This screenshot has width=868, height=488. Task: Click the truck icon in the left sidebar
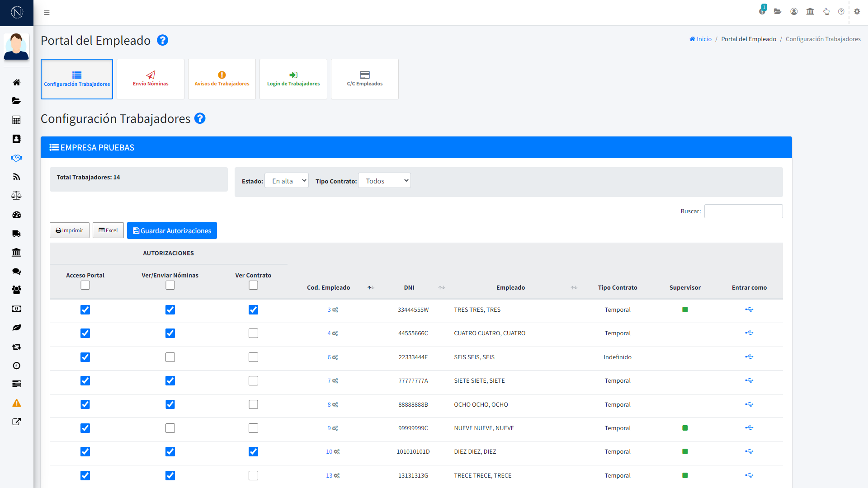click(17, 233)
